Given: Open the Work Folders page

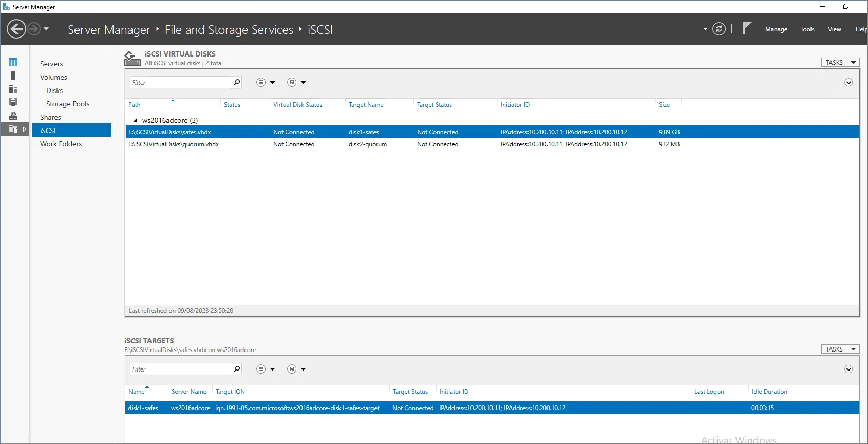Looking at the screenshot, I should 61,144.
